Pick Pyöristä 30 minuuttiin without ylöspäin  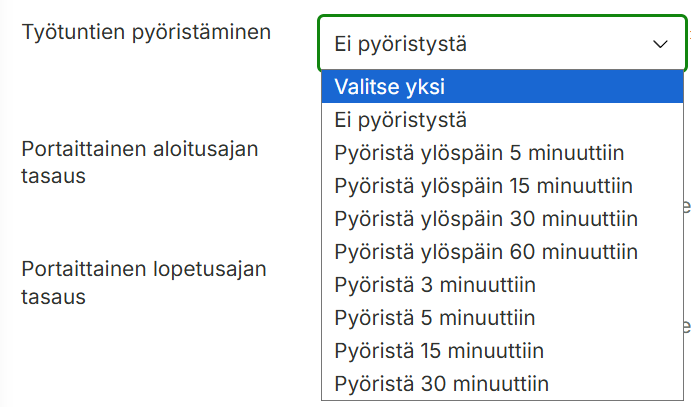click(x=502, y=384)
